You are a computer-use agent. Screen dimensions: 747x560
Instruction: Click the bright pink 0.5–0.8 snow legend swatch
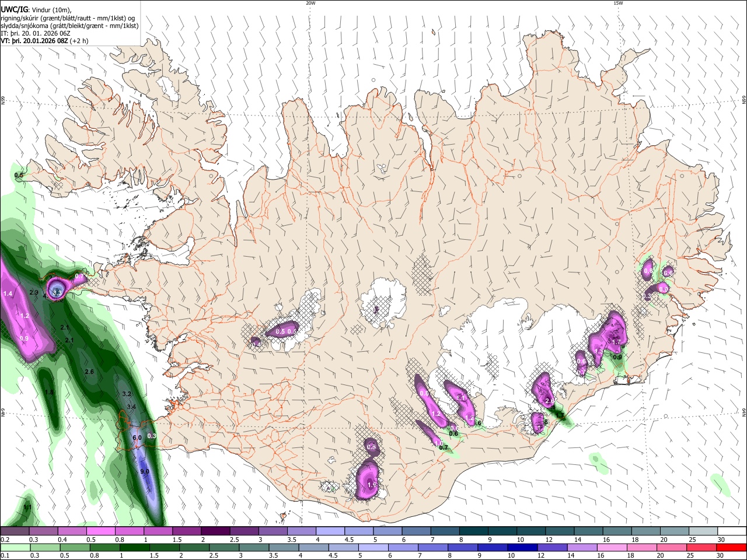point(101,531)
